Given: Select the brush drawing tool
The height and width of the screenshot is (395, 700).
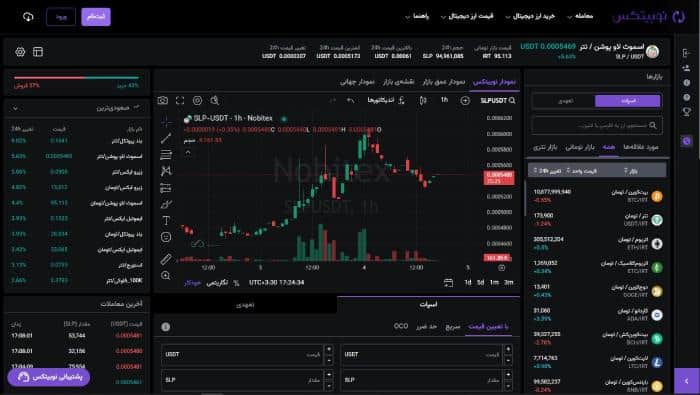Looking at the screenshot, I should (x=166, y=204).
